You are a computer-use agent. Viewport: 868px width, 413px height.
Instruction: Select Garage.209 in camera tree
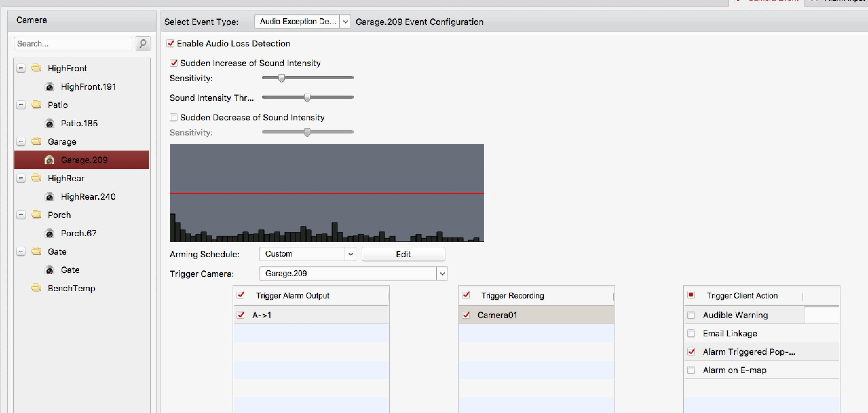84,160
